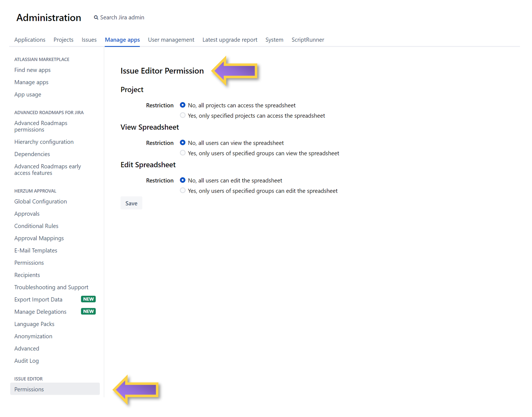532x417 pixels.
Task: Click the NEW badge beside Export Import Data
Action: (x=88, y=299)
